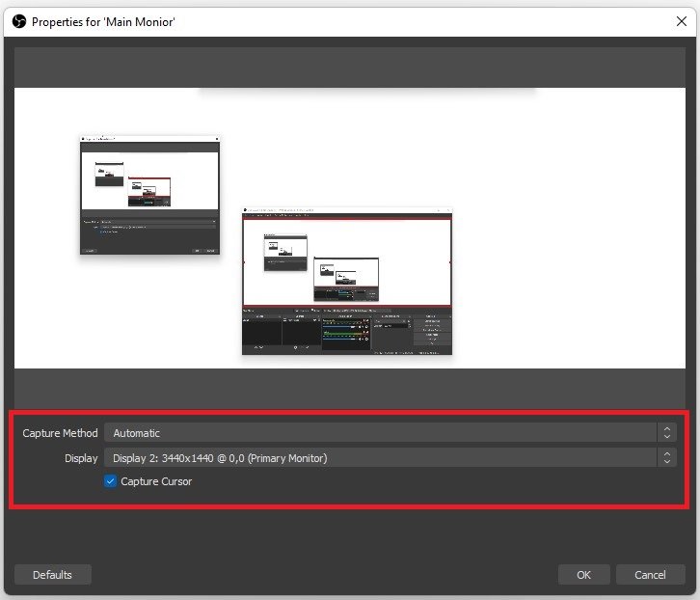Click the mirrored OBS main window in preview
Image resolution: width=700 pixels, height=600 pixels.
click(x=347, y=282)
